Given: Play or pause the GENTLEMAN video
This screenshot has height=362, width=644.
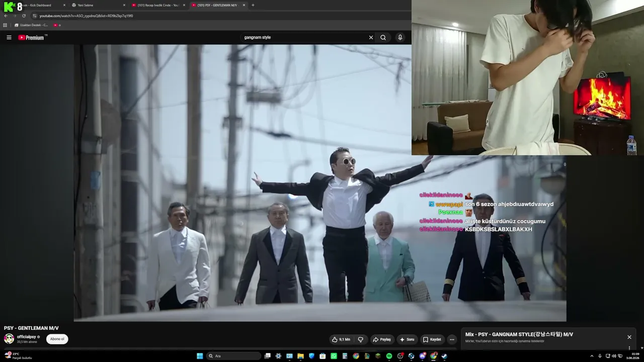Looking at the screenshot, I should pos(320,183).
